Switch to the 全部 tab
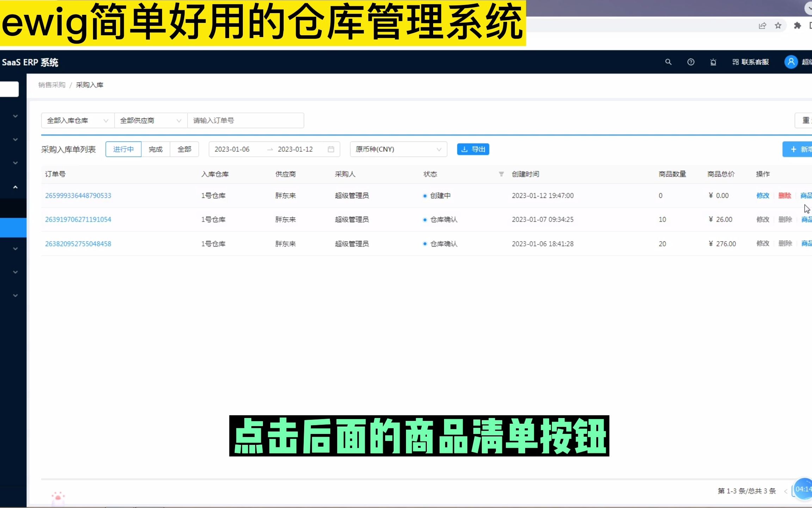The width and height of the screenshot is (812, 508). pos(184,149)
